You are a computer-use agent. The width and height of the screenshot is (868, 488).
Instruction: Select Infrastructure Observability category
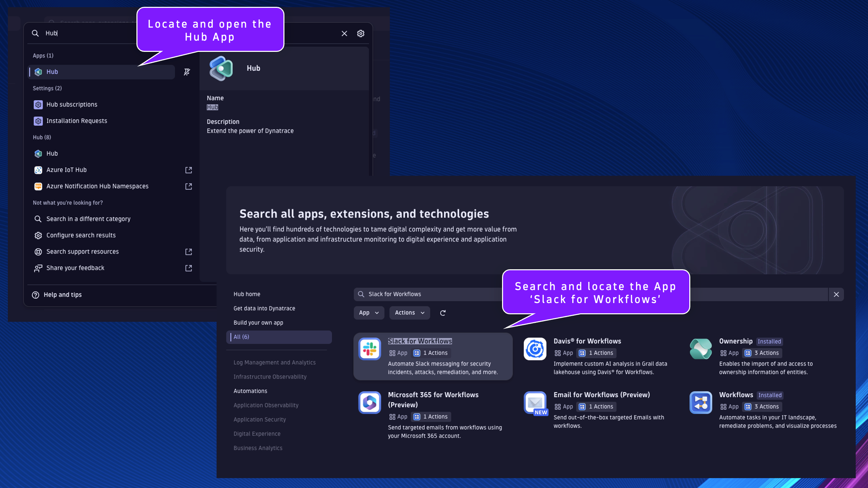[270, 377]
